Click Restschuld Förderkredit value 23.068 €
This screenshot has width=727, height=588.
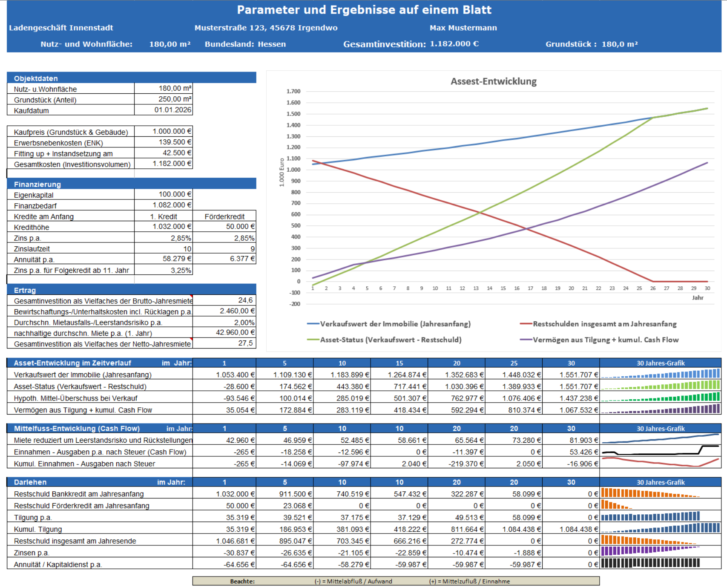[x=285, y=506]
